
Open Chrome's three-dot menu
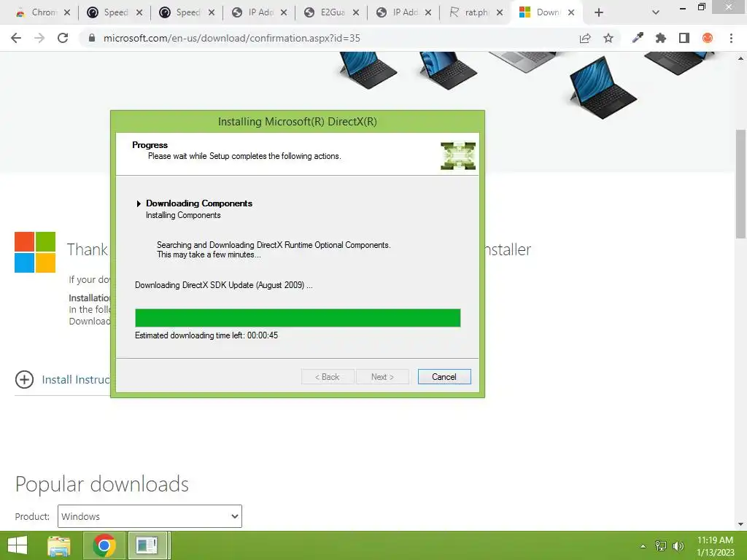coord(731,38)
